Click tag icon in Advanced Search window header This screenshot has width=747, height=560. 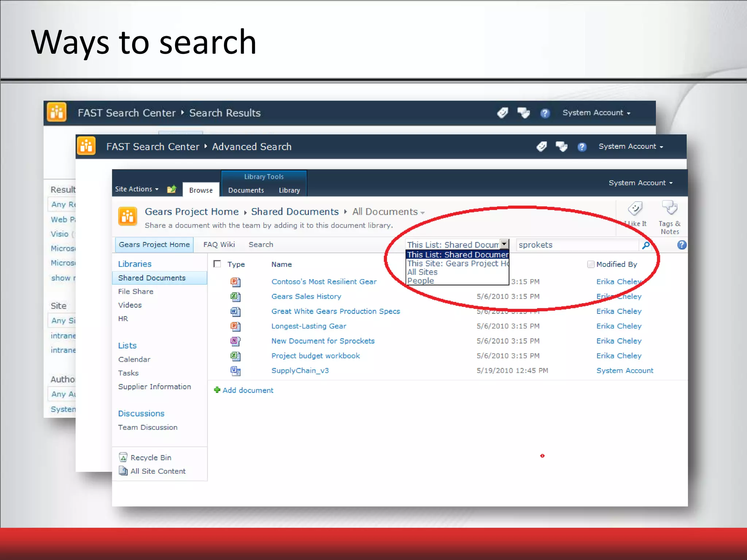[541, 147]
